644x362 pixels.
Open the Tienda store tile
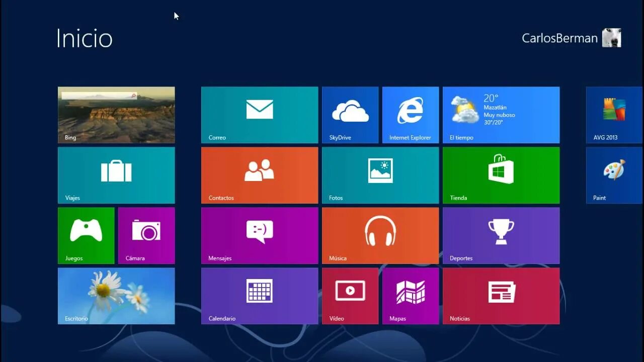[x=501, y=175]
